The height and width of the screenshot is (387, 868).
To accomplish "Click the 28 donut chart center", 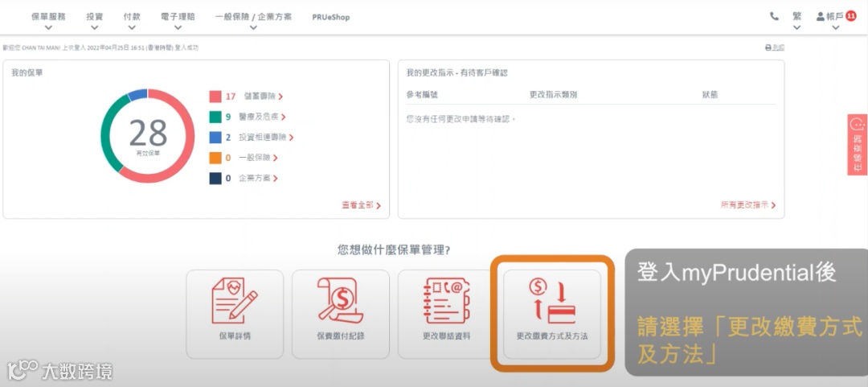I will [x=148, y=136].
